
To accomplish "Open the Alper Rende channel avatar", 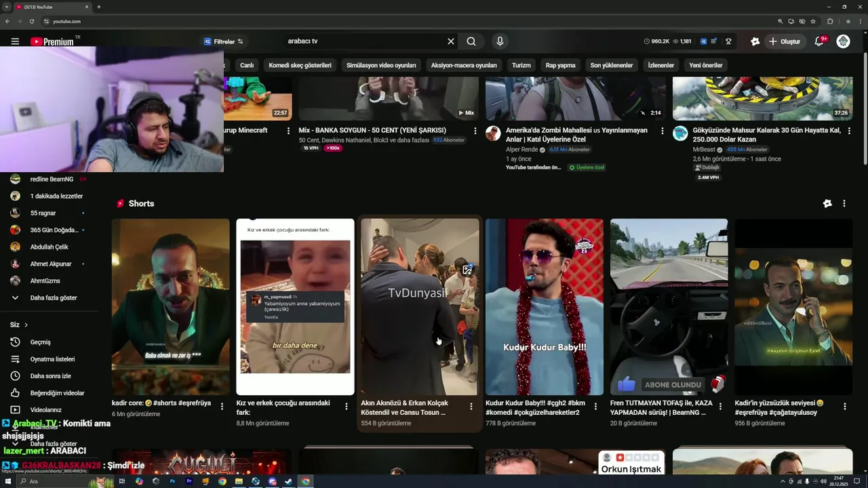I will tap(493, 133).
